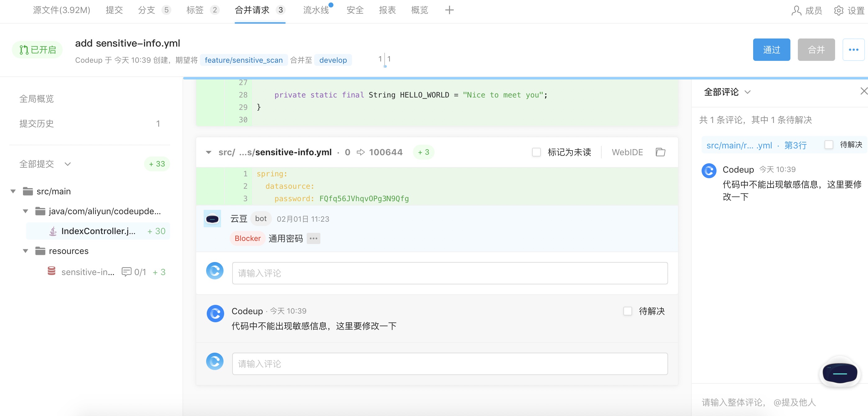The image size is (868, 416).
Task: Collapse the java/com/aliyun folder
Action: pyautogui.click(x=25, y=211)
